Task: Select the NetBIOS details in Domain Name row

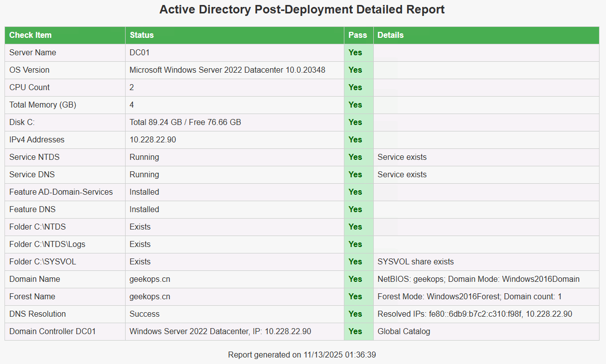Action: 478,279
